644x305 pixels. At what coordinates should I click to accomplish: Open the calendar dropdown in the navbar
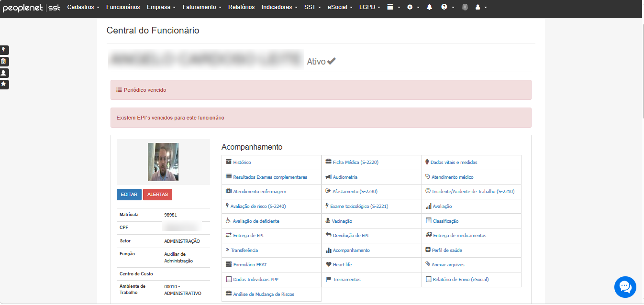(393, 7)
